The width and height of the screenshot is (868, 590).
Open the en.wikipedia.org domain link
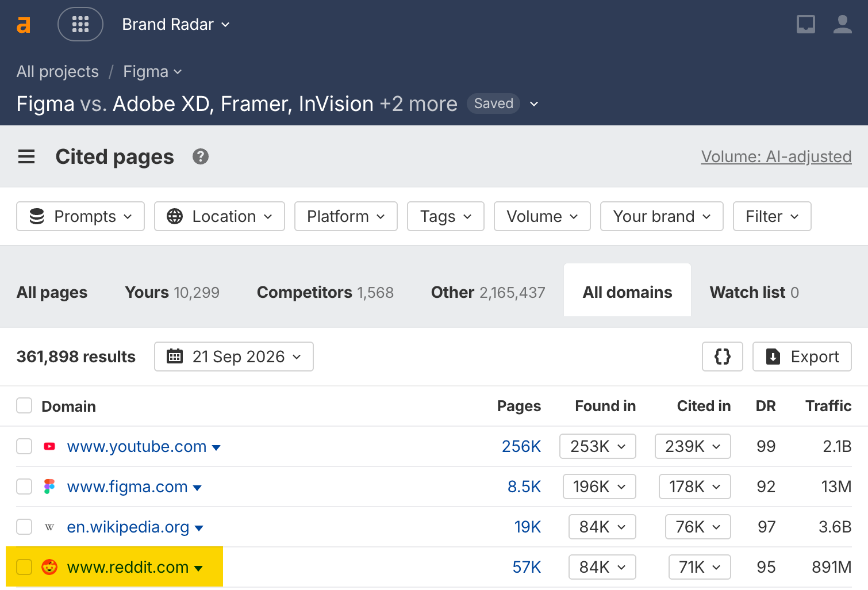(128, 527)
